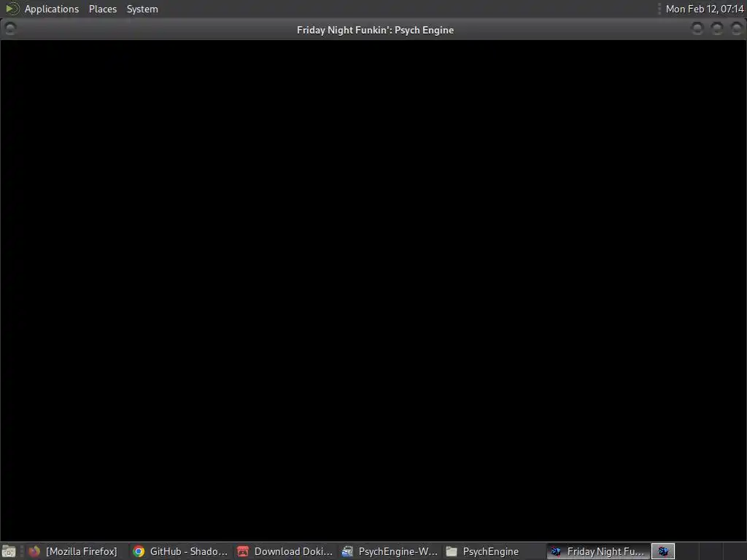Image resolution: width=747 pixels, height=560 pixels.
Task: Switch to the PsychEngine-W... taskbar window
Action: (x=390, y=551)
